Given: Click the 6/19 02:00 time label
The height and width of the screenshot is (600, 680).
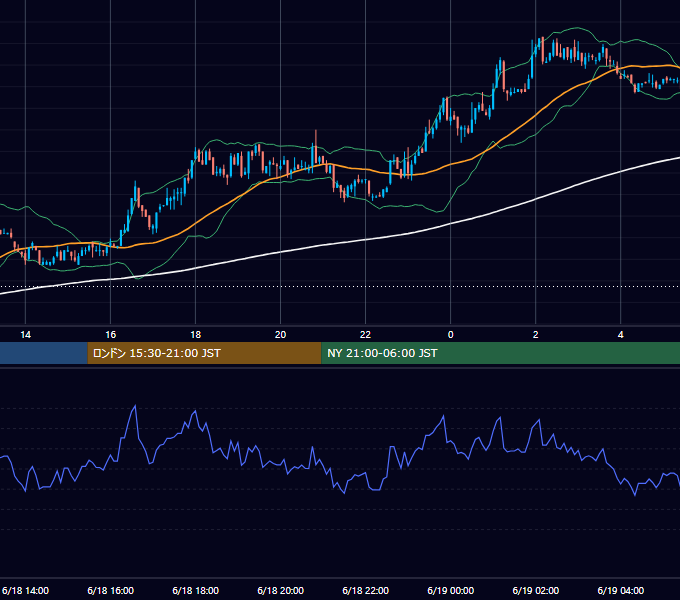Looking at the screenshot, I should [536, 590].
